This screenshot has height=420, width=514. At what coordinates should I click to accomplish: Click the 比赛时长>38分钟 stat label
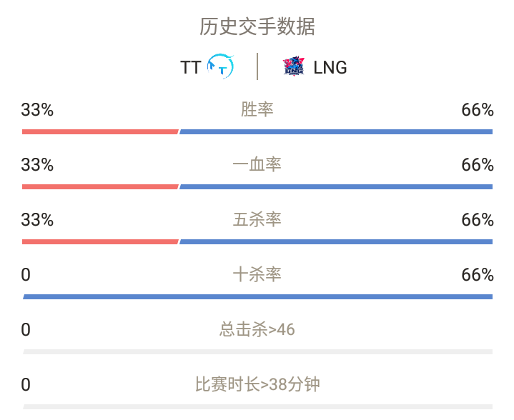point(257,384)
